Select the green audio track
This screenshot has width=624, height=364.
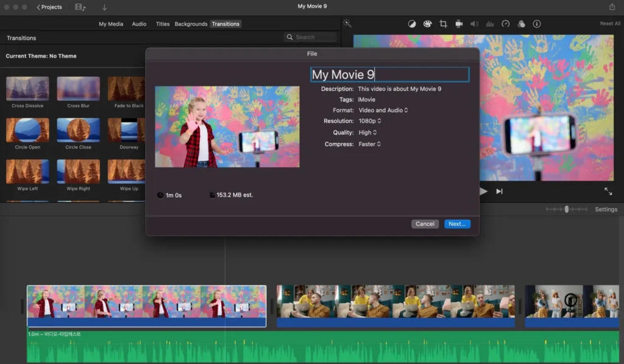pyautogui.click(x=323, y=346)
